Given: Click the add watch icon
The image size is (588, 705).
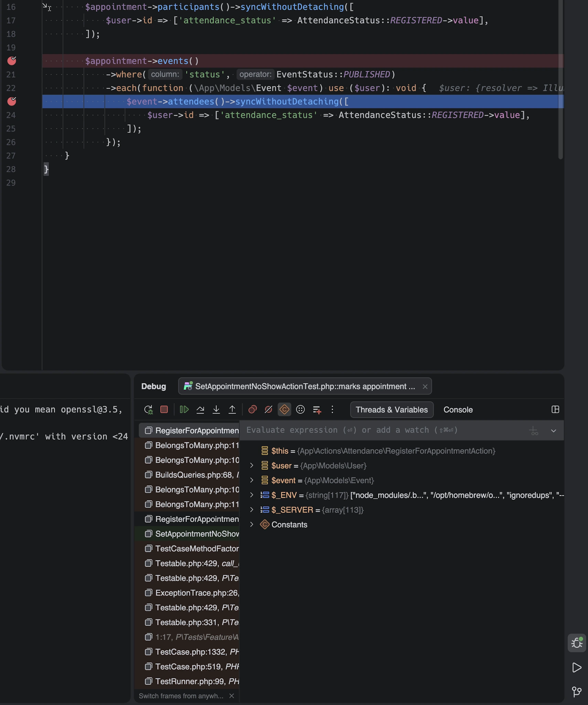Looking at the screenshot, I should 534,431.
